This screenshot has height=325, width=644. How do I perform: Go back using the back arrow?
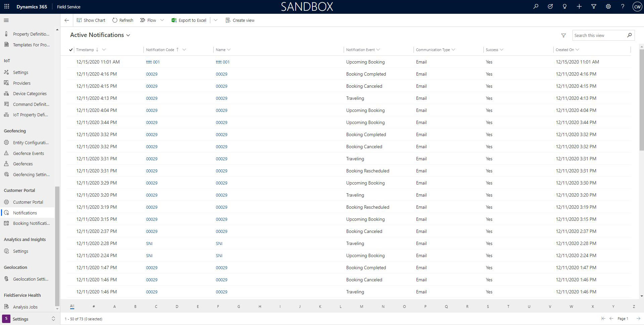67,21
